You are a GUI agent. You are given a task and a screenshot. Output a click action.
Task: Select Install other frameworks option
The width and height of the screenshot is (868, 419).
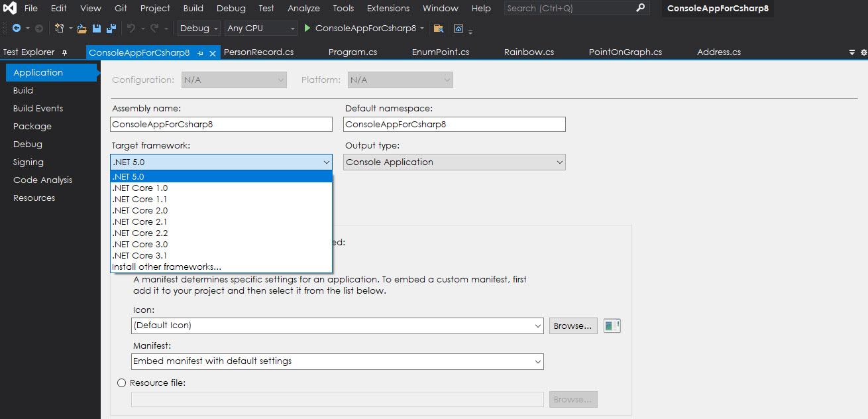pyautogui.click(x=167, y=267)
